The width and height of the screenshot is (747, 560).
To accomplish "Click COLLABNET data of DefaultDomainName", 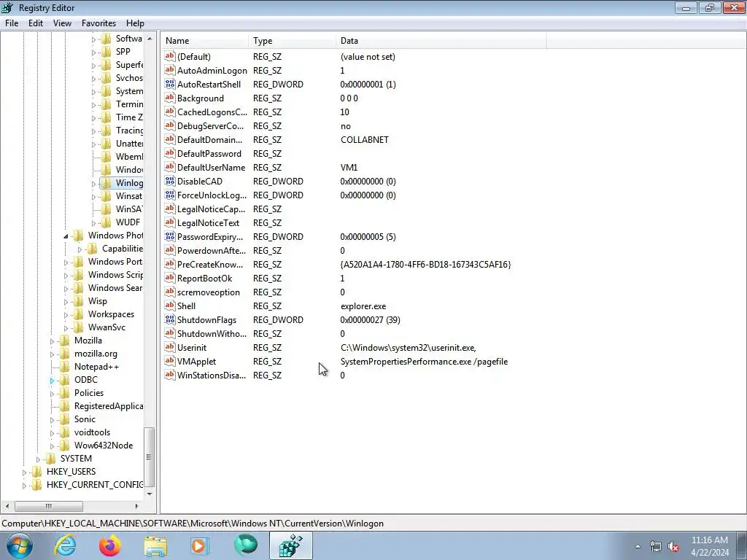I will coord(365,139).
